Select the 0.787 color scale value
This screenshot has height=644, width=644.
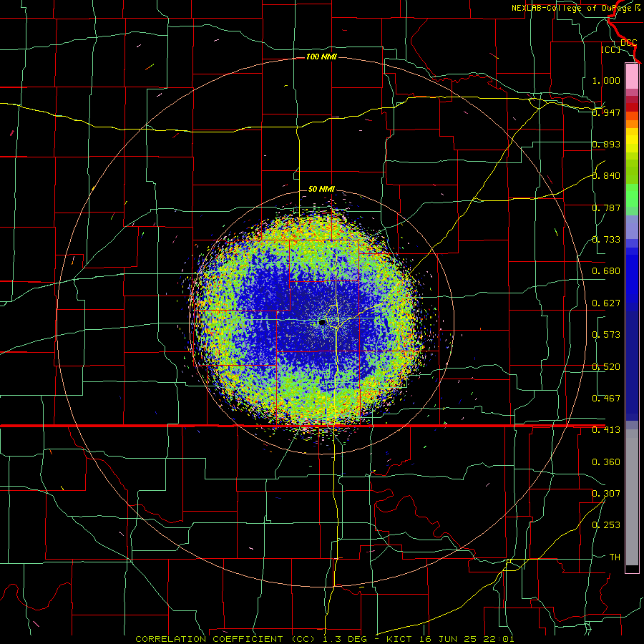606,208
